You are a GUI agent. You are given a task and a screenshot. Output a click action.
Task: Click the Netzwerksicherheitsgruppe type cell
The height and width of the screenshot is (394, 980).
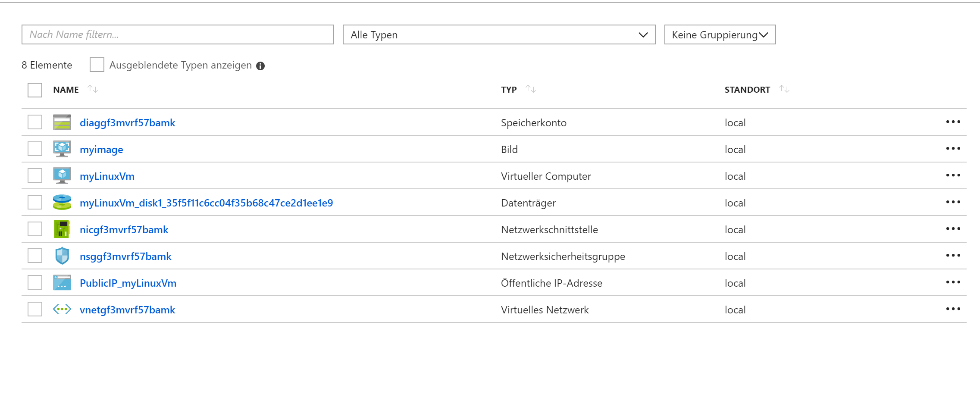coord(563,256)
